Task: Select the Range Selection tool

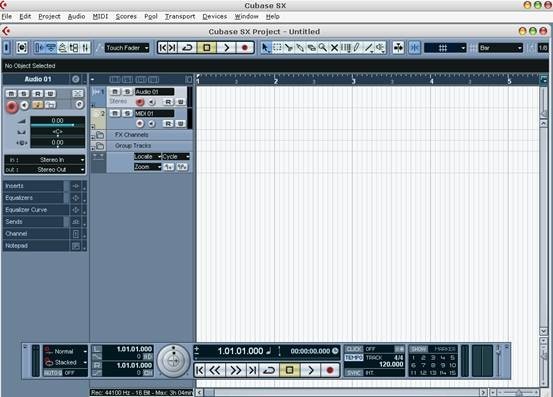Action: click(x=278, y=48)
